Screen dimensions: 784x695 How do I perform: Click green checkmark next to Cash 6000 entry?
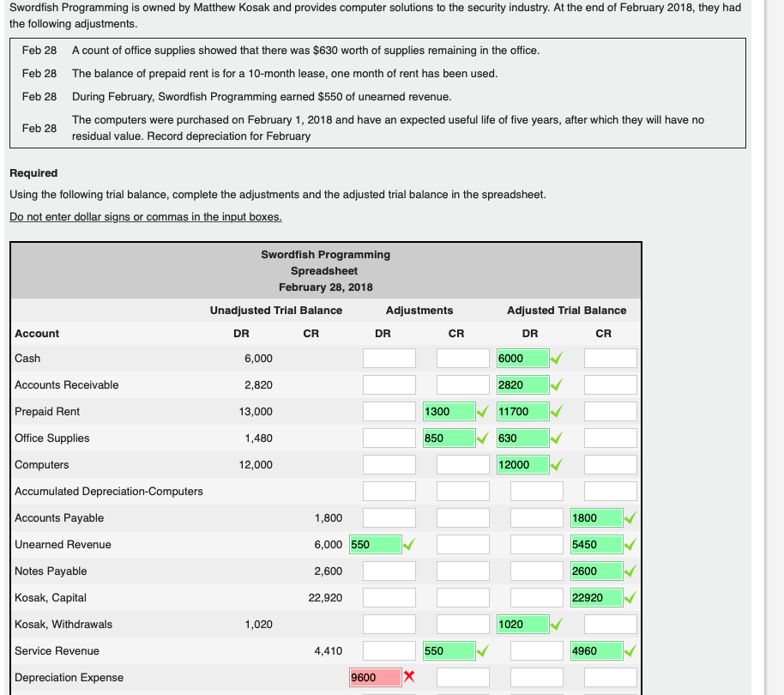556,358
